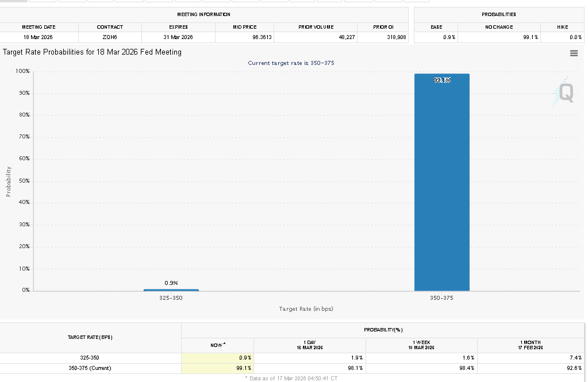Click the PROBABILITIES section header

coord(498,14)
